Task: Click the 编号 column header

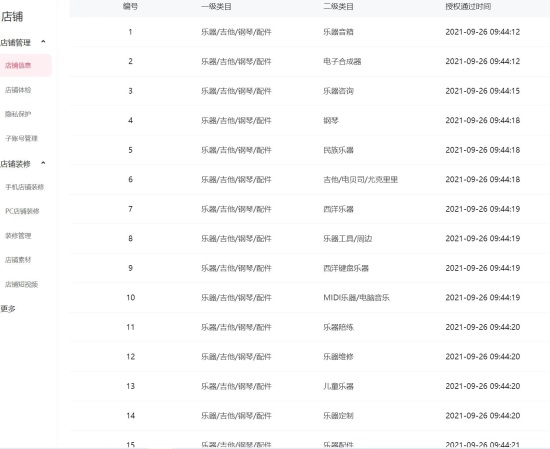Action: tap(130, 6)
